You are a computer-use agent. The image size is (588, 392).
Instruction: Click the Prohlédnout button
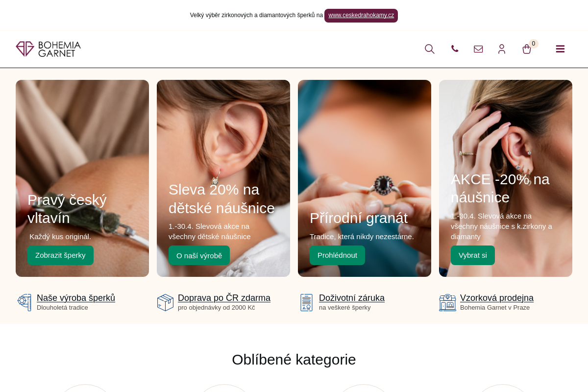click(x=337, y=255)
